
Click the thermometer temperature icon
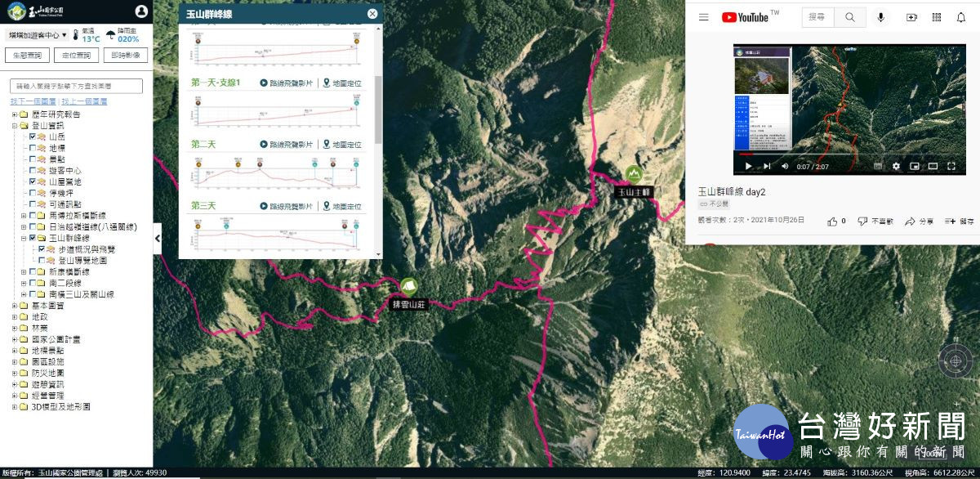click(76, 35)
